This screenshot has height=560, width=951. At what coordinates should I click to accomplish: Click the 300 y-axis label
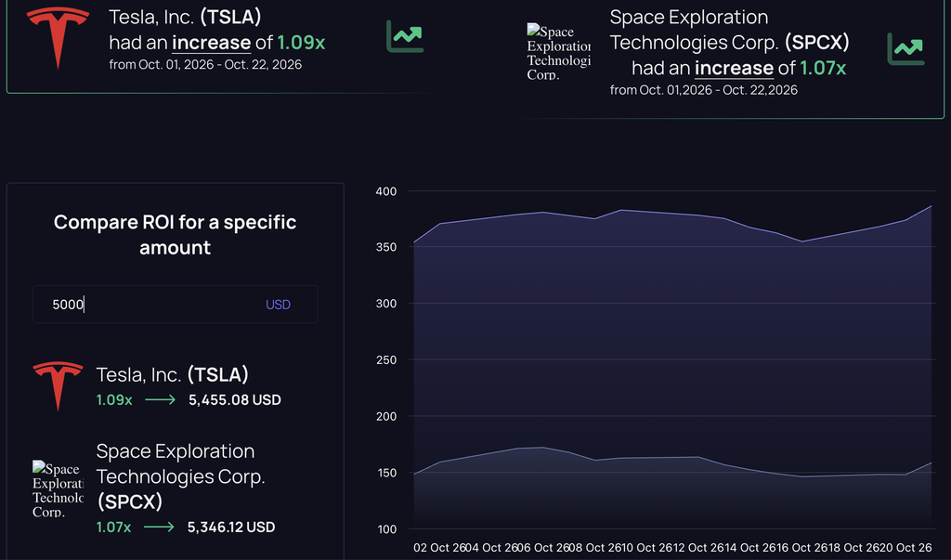386,304
